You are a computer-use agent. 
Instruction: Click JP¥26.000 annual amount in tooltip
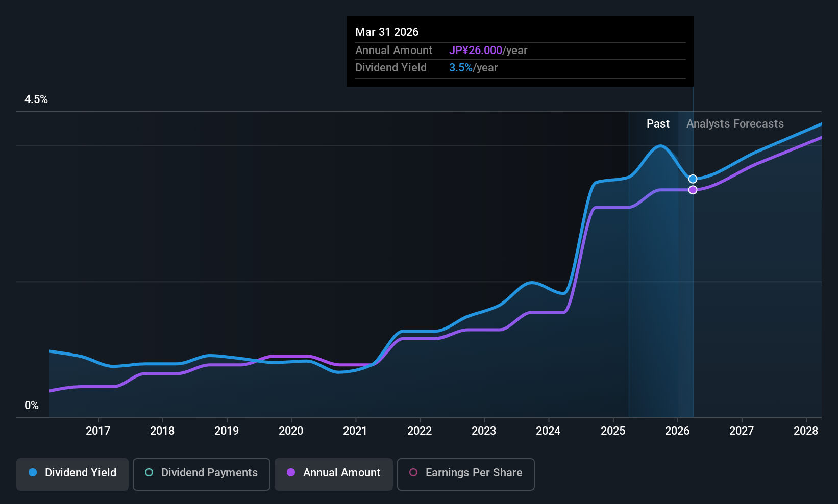coord(476,51)
